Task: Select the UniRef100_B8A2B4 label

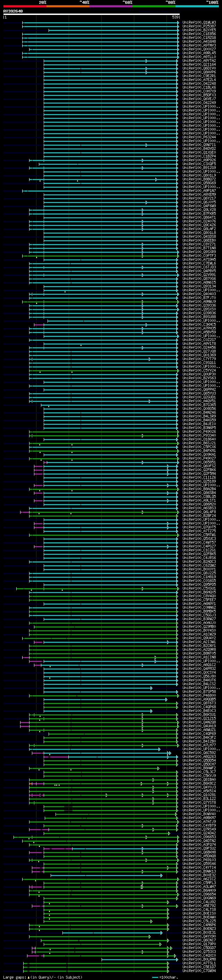Action: [x=199, y=489]
